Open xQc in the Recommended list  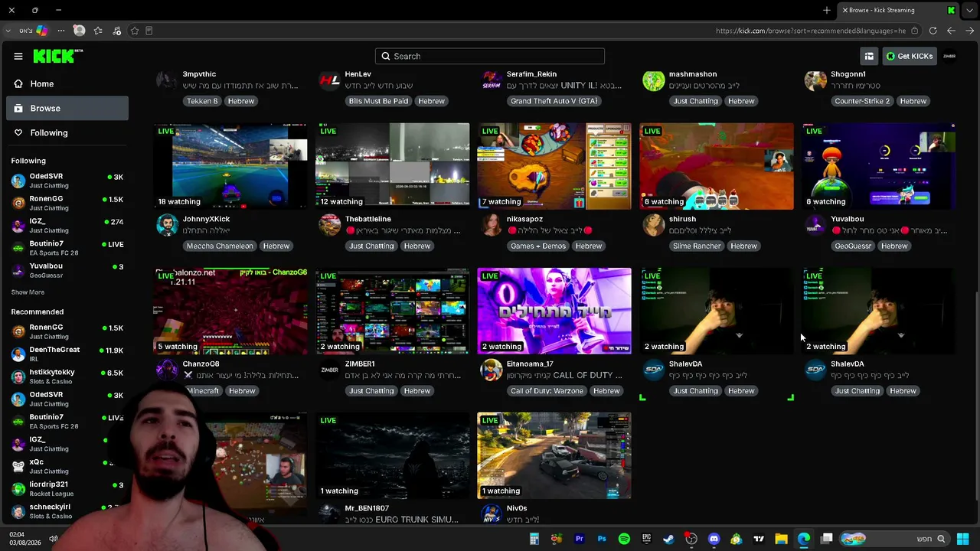click(67, 466)
